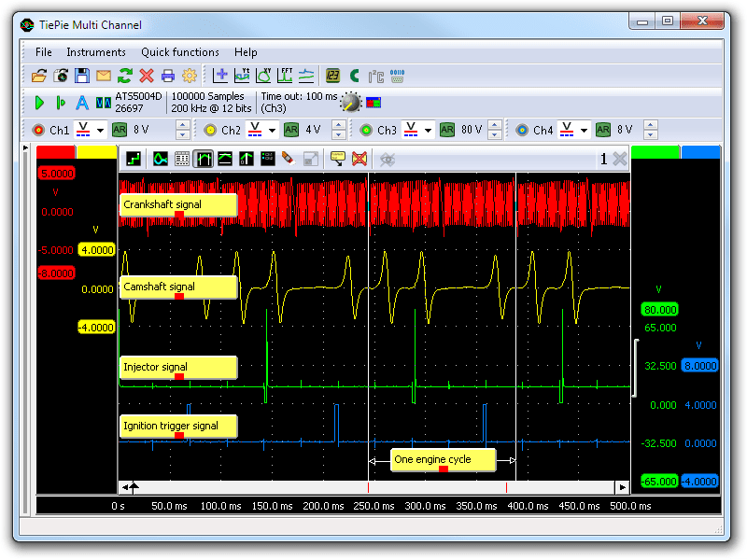Viewport: 747px width, 560px height.
Task: Open the Instruments menu
Action: [x=96, y=52]
